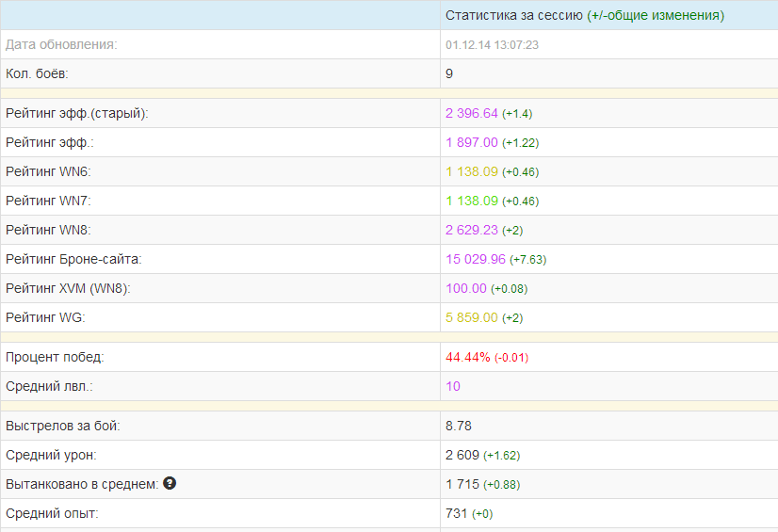The image size is (778, 532).
Task: Select the Рейтинг эфф. value 1 897.00
Action: (x=471, y=142)
